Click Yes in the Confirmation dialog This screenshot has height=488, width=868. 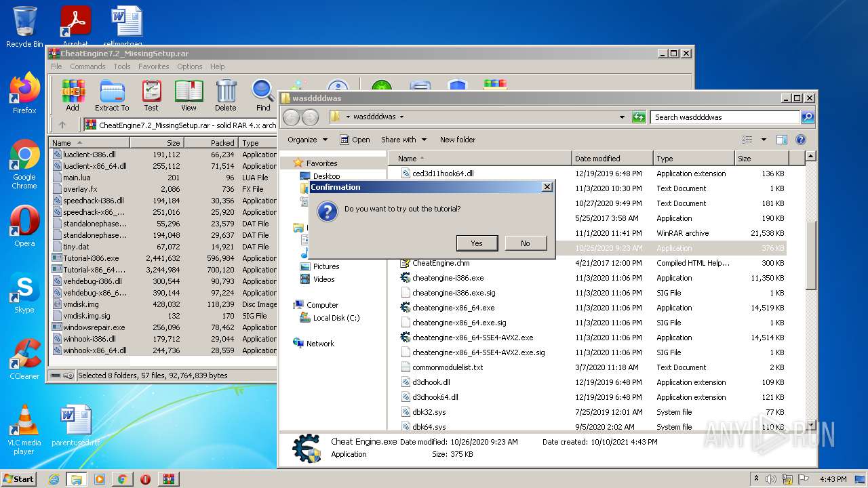pos(476,243)
